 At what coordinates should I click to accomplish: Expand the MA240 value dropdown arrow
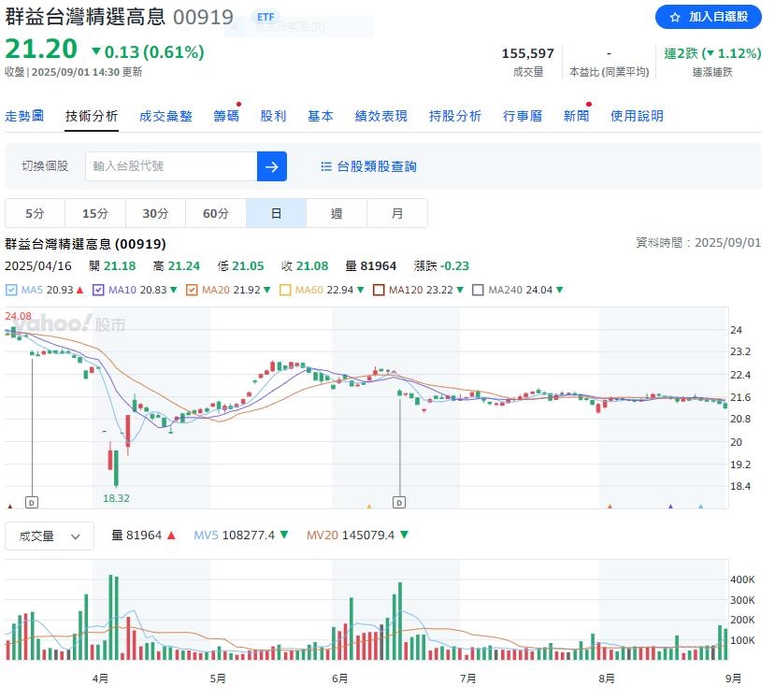pos(559,291)
